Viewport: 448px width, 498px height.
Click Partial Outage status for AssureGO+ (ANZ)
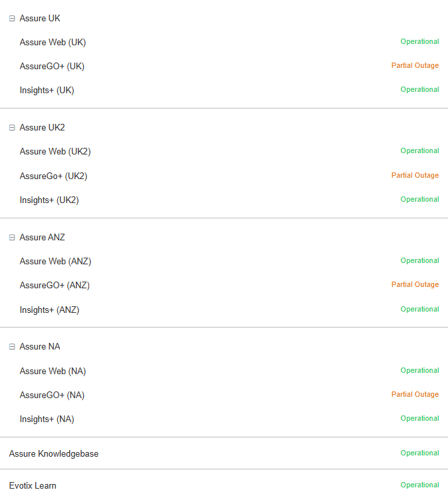pyautogui.click(x=415, y=284)
